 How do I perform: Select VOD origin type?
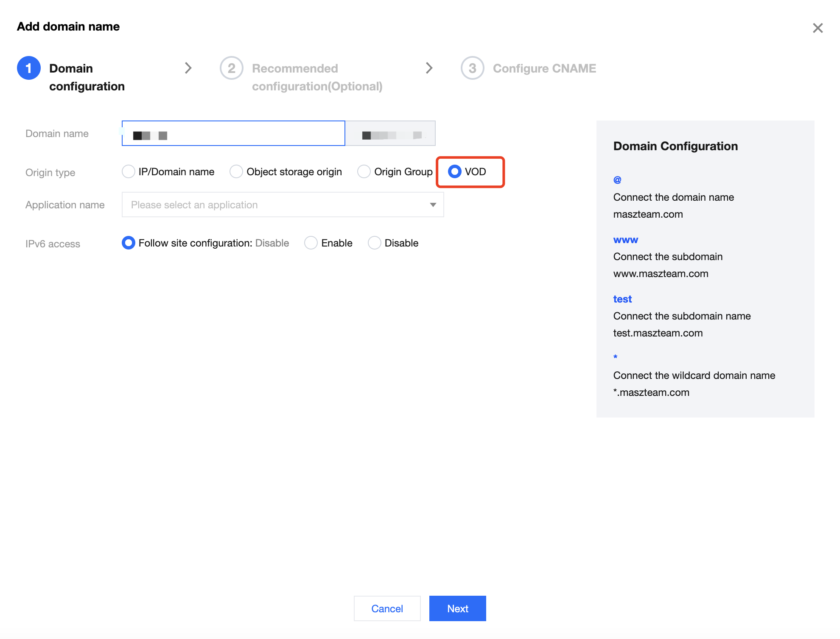tap(455, 171)
